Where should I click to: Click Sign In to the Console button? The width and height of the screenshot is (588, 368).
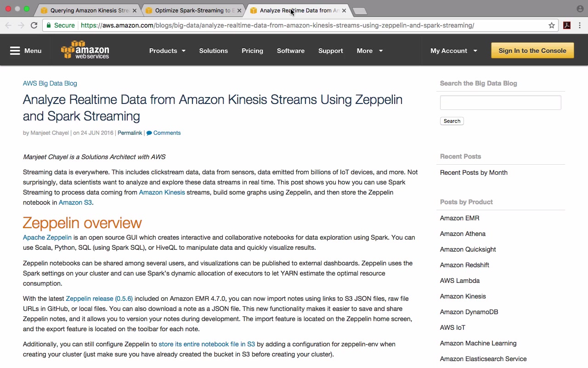[532, 51]
